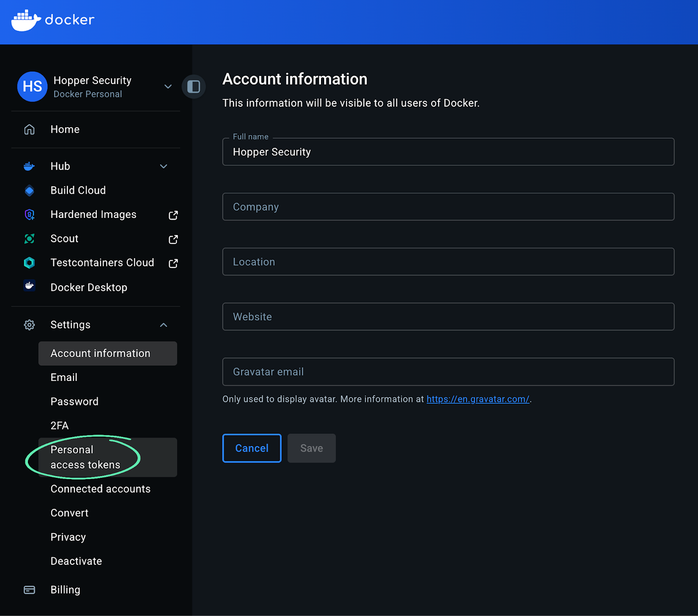Expand the Hub section chevron

click(164, 166)
